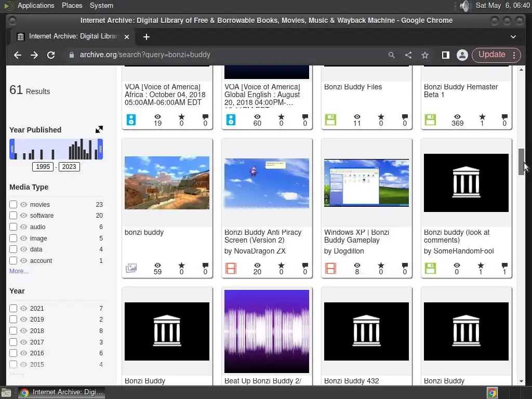Check the audio media type box

pos(13,227)
